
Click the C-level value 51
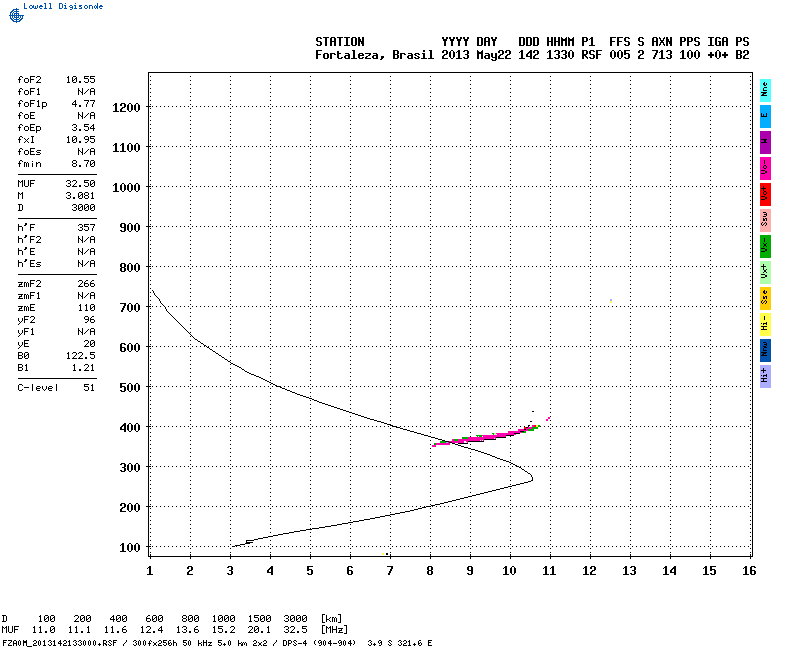pyautogui.click(x=89, y=388)
